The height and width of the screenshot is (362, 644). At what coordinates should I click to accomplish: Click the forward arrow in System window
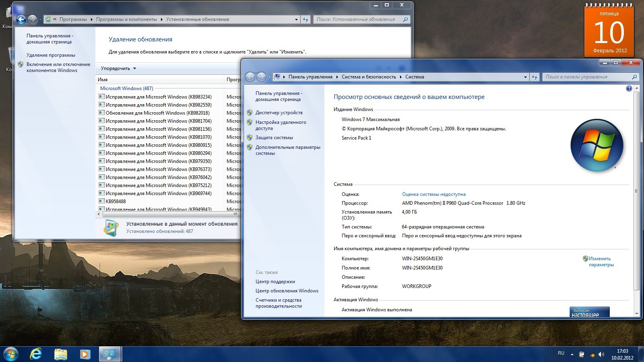coord(261,77)
